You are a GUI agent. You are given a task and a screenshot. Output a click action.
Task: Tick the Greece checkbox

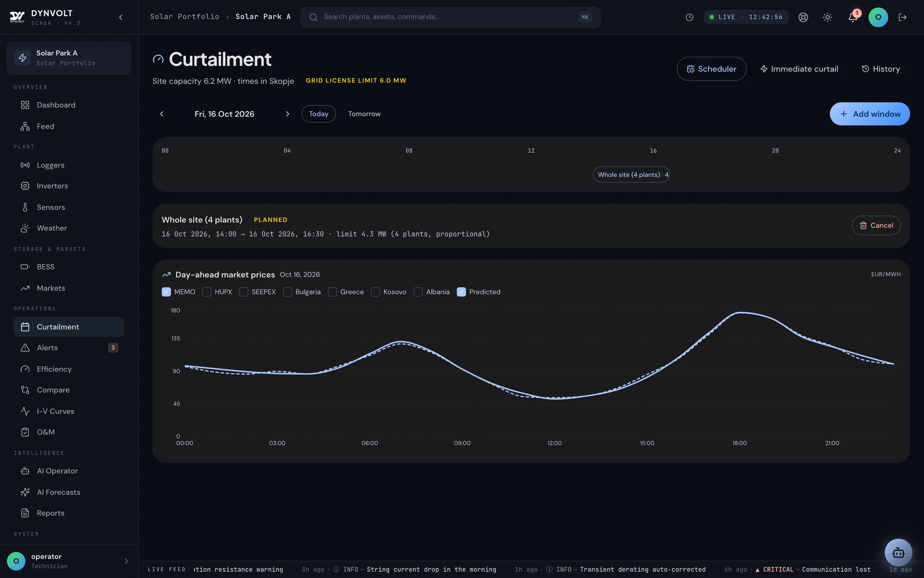pos(332,292)
